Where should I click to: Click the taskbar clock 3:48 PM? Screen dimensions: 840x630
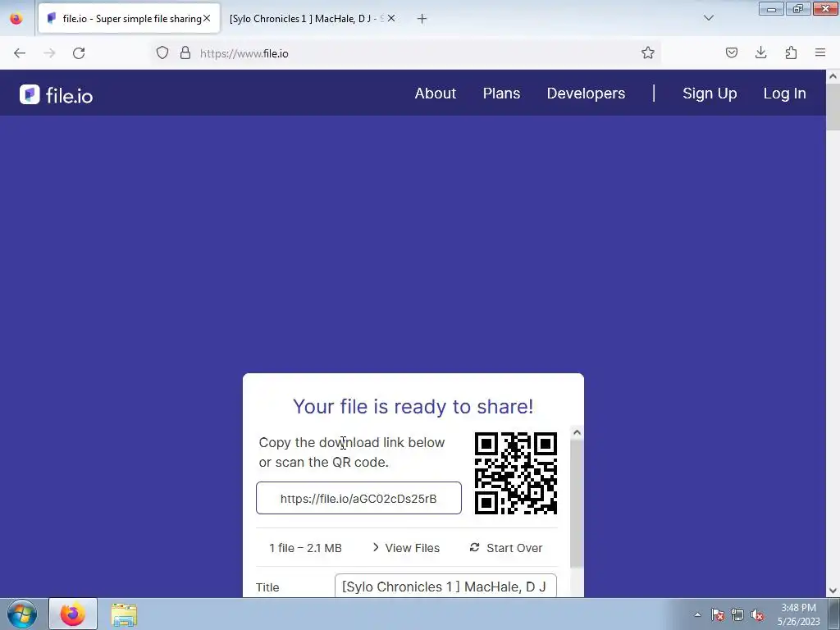coord(799,614)
